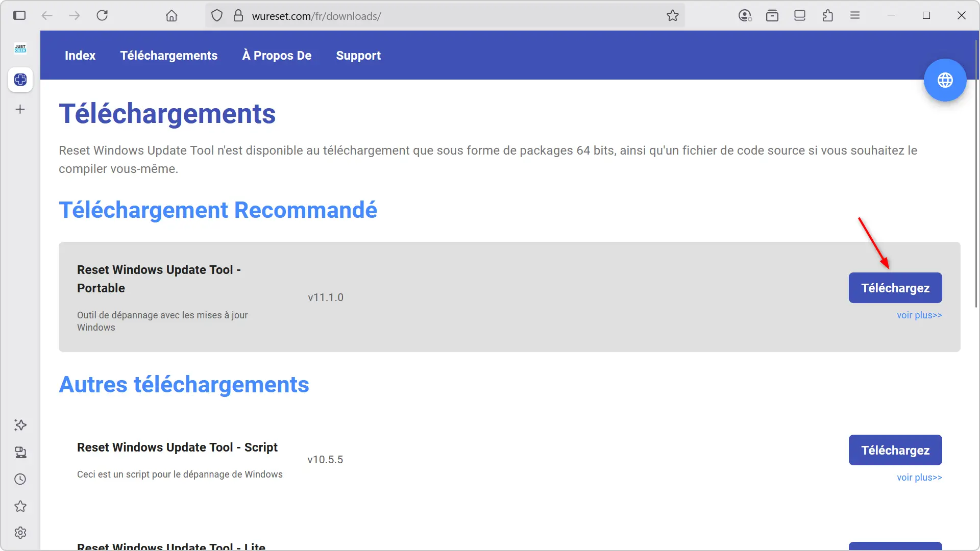Open the À Propos De page

tap(277, 55)
